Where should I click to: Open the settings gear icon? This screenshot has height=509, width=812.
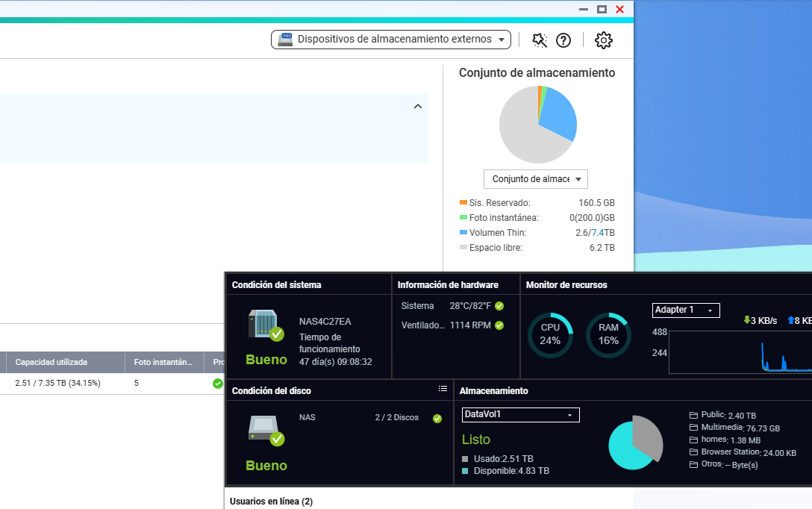pos(603,40)
